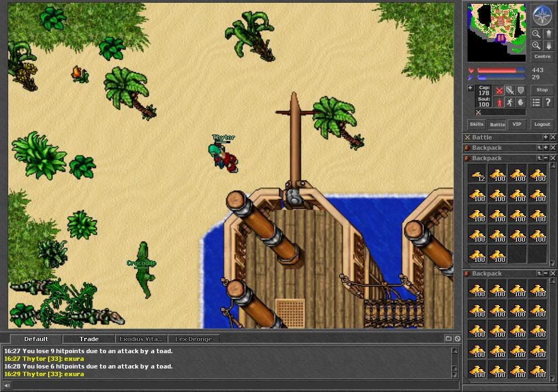Click the mana value 29
The width and height of the screenshot is (558, 392).
(x=536, y=77)
